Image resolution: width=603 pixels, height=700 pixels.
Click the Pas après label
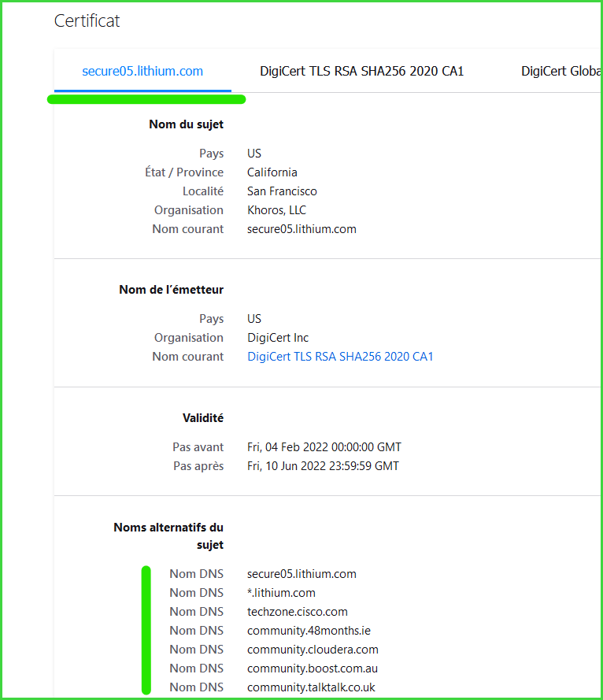198,465
